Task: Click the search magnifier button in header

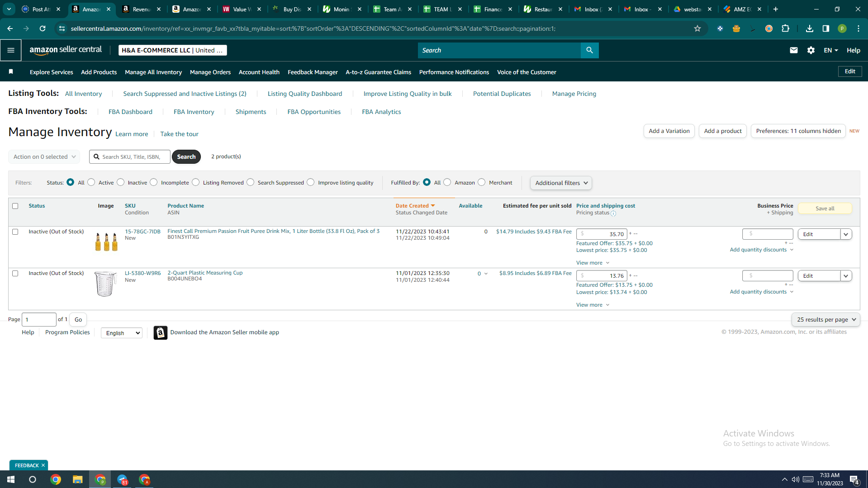Action: tap(589, 50)
